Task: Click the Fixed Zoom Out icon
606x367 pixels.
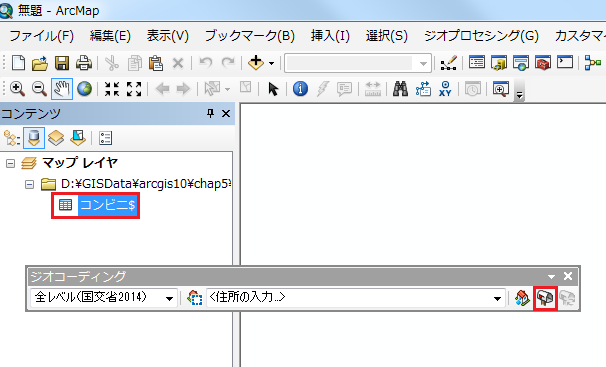Action: pyautogui.click(x=134, y=89)
